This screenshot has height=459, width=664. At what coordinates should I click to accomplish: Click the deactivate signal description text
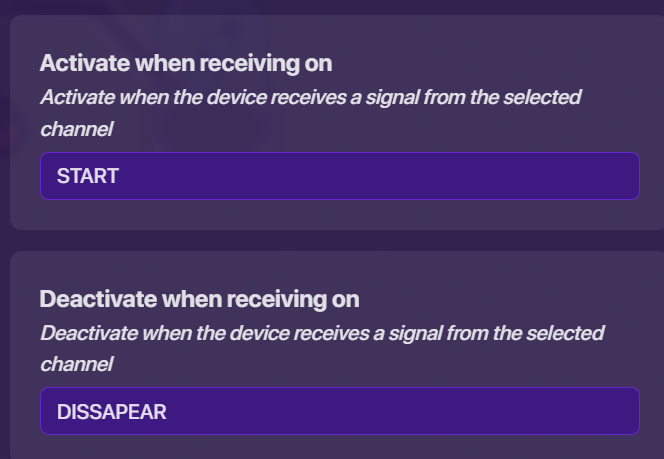click(322, 333)
